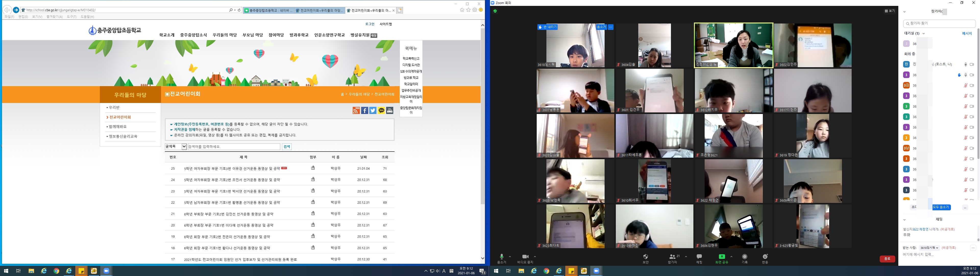Share the page via Twitter icon

coord(373,111)
